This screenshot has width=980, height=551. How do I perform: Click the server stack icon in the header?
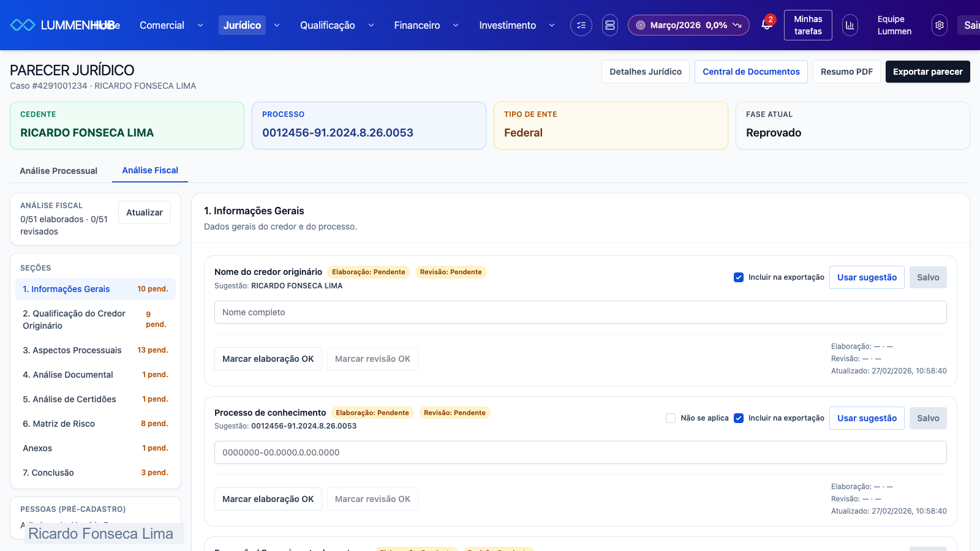click(609, 25)
